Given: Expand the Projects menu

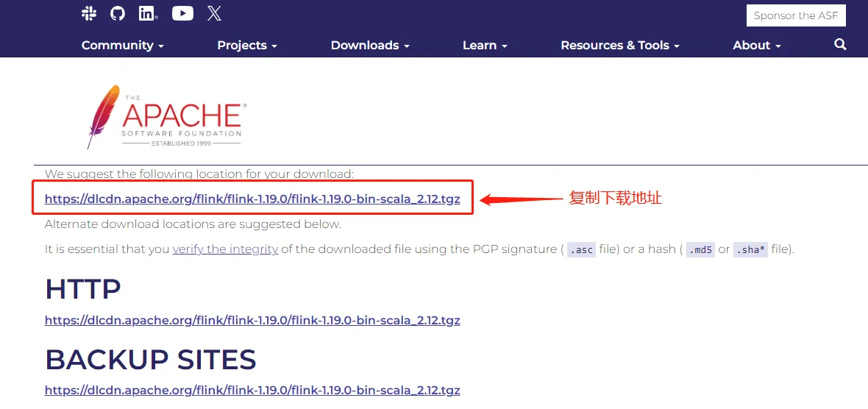Looking at the screenshot, I should (x=247, y=46).
